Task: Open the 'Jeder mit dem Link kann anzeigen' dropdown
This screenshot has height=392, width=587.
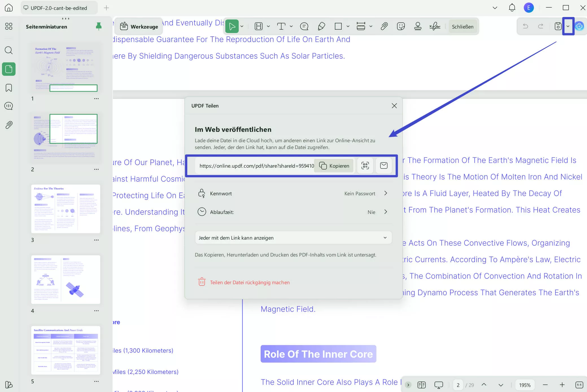Action: tap(293, 238)
